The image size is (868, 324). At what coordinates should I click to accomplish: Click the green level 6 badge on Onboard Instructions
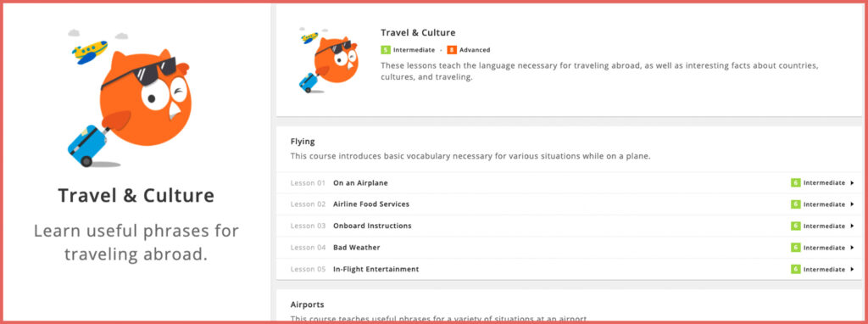tap(795, 226)
